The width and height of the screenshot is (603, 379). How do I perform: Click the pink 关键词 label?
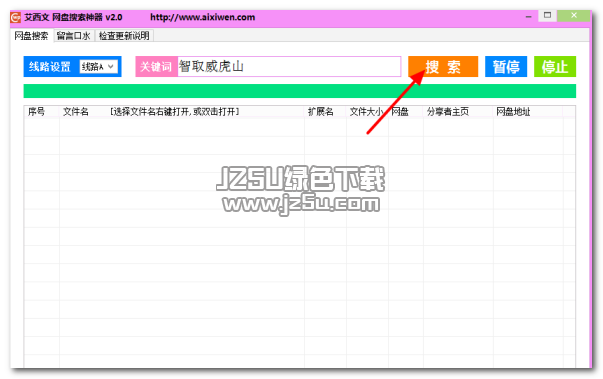point(156,66)
